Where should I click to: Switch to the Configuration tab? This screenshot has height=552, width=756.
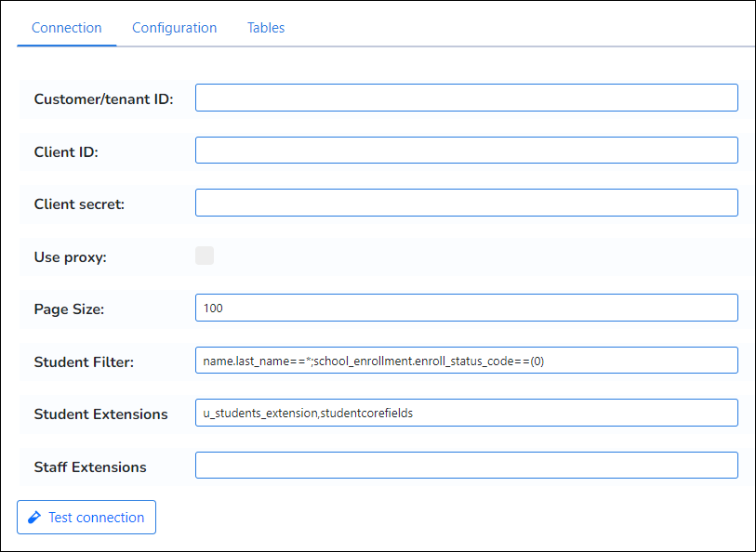[174, 28]
